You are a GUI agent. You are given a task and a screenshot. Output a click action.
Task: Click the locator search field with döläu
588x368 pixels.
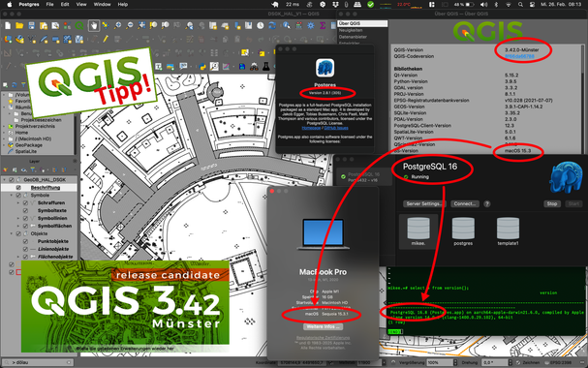point(38,362)
